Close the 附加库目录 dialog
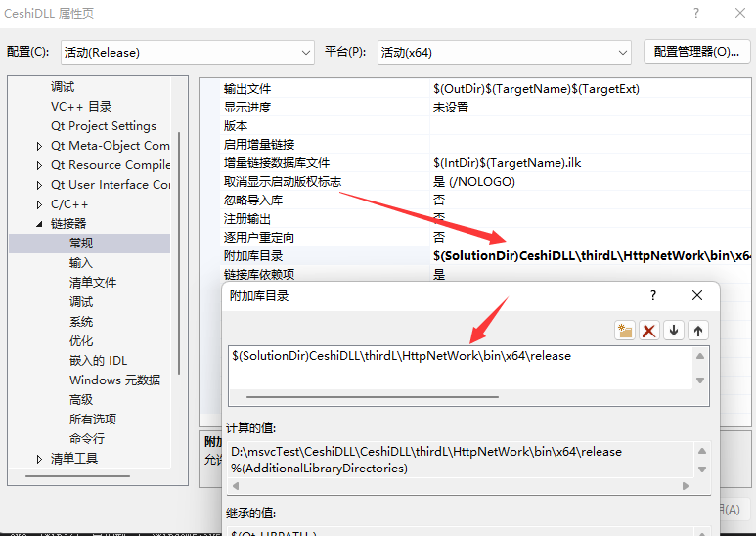Viewport: 756px width, 536px height. click(x=697, y=295)
